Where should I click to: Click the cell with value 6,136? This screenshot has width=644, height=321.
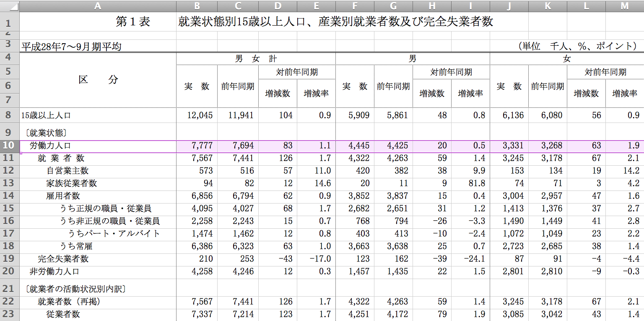click(x=509, y=115)
